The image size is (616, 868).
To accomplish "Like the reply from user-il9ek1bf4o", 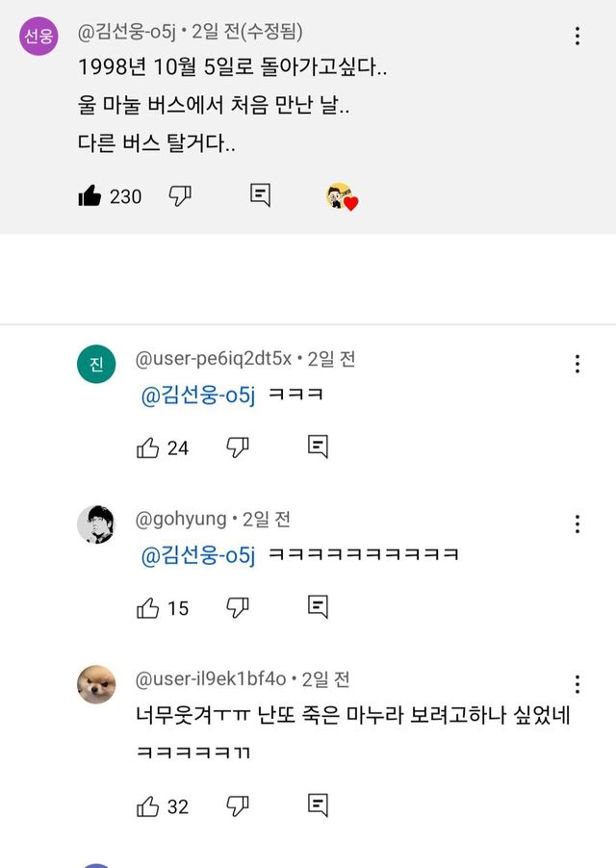I will click(148, 805).
